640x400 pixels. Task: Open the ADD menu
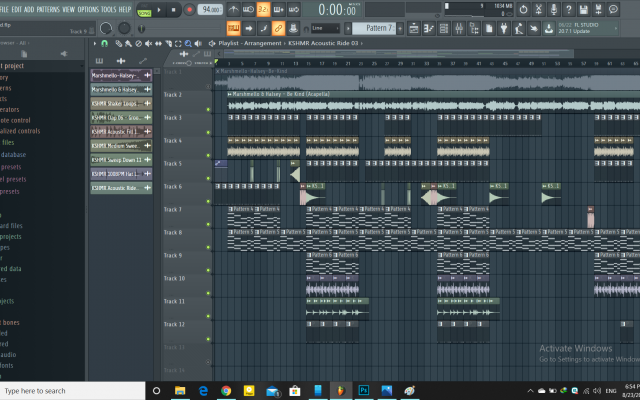point(29,9)
